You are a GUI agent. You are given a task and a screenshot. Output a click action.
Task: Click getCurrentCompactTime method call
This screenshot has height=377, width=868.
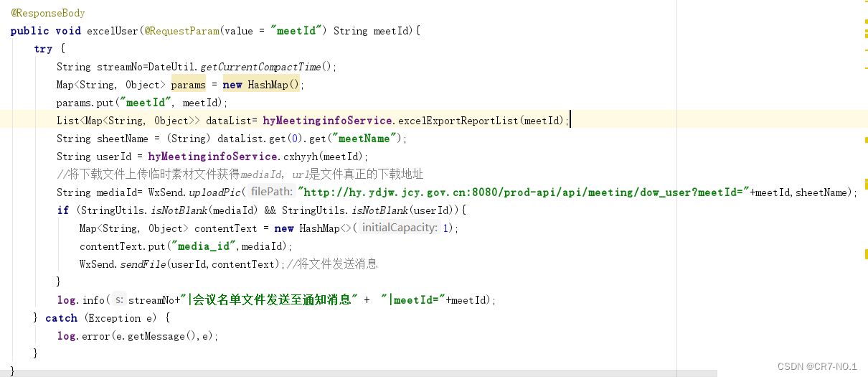coord(260,67)
